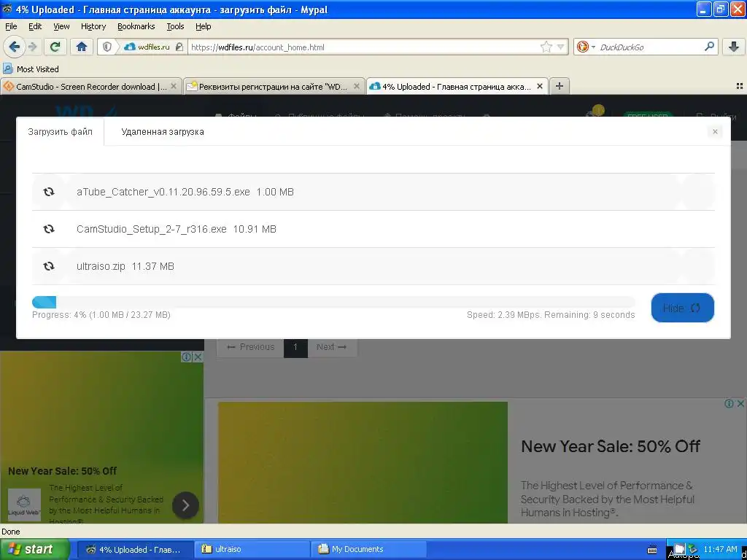This screenshot has height=560, width=747.
Task: Click the Hide button
Action: [682, 308]
